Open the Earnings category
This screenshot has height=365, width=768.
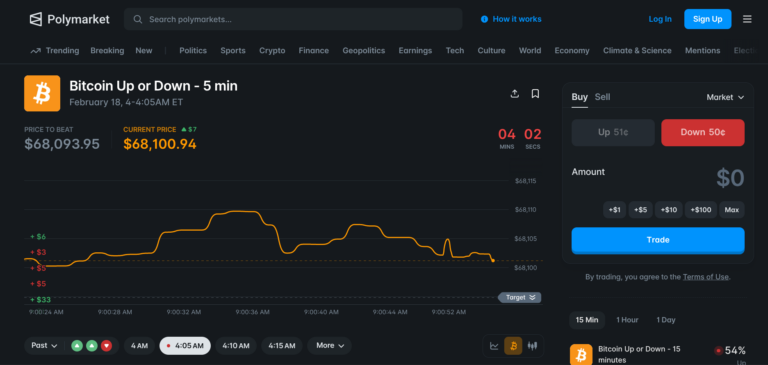pyautogui.click(x=415, y=50)
